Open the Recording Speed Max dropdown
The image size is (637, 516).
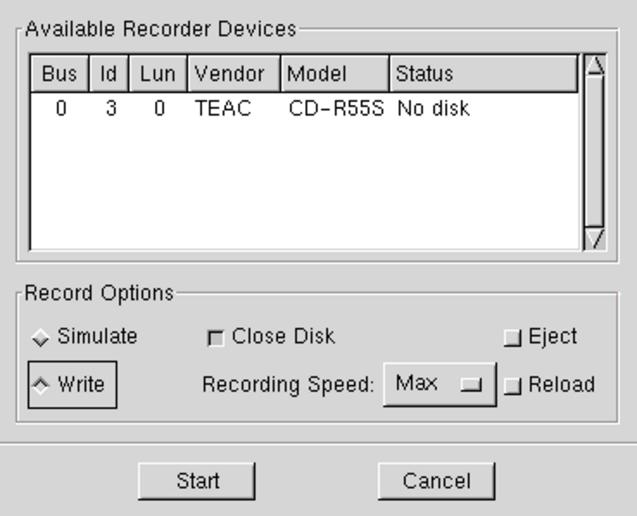tap(440, 385)
